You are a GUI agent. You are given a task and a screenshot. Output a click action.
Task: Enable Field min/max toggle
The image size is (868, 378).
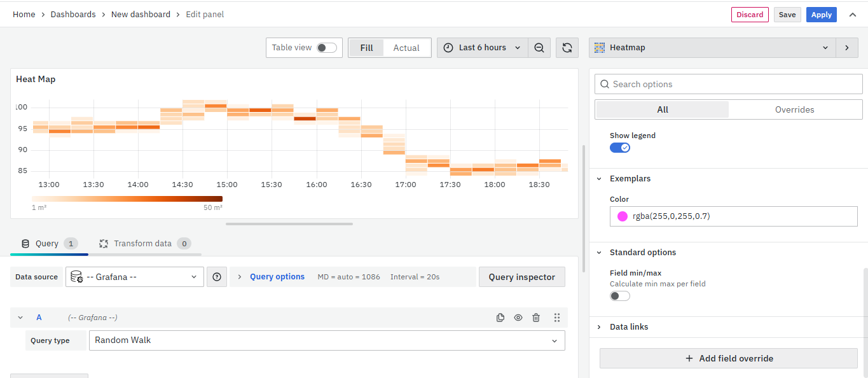tap(619, 296)
